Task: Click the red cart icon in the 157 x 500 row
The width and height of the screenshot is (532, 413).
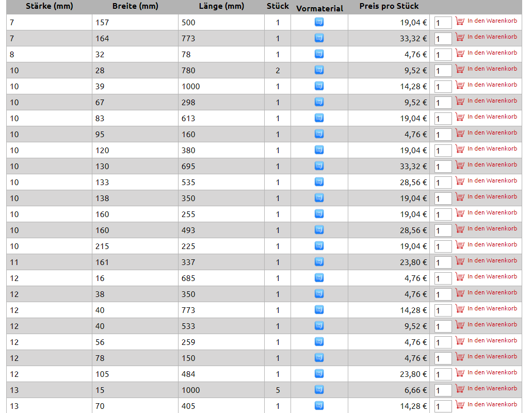Action: point(460,21)
